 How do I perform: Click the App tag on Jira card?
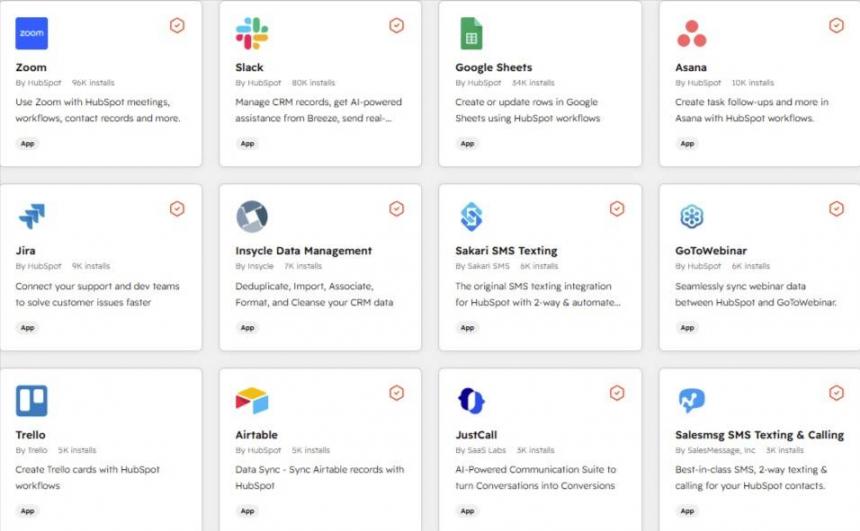pyautogui.click(x=27, y=328)
